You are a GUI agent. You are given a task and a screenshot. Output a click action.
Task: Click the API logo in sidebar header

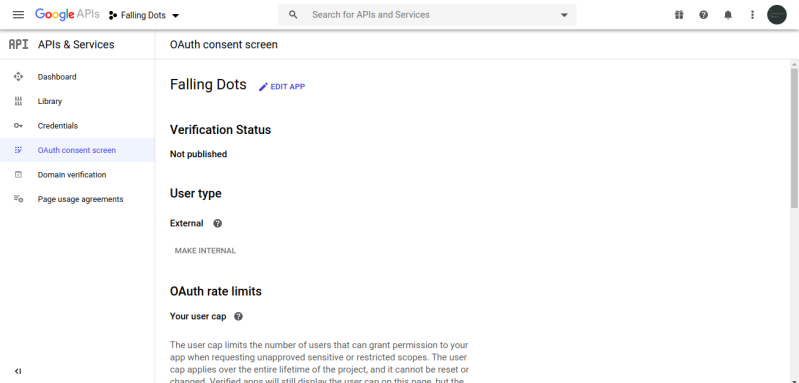coord(19,44)
